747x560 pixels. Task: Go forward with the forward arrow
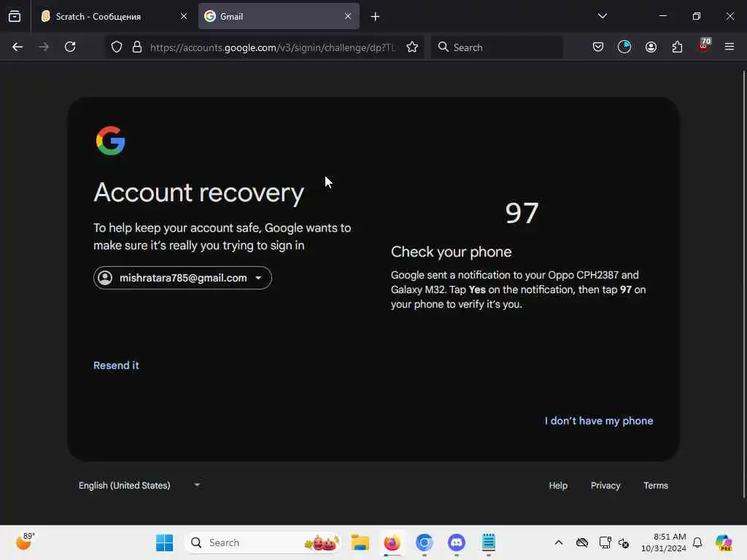pos(43,47)
